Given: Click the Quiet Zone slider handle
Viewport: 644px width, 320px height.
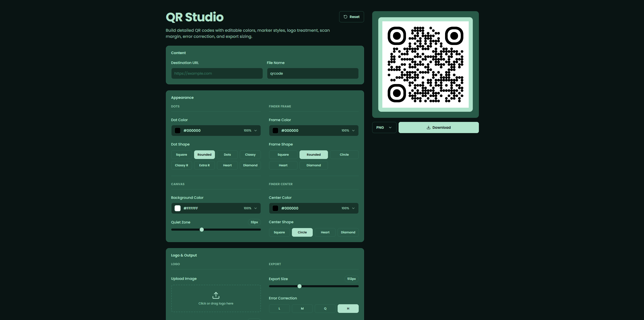Looking at the screenshot, I should tap(202, 230).
